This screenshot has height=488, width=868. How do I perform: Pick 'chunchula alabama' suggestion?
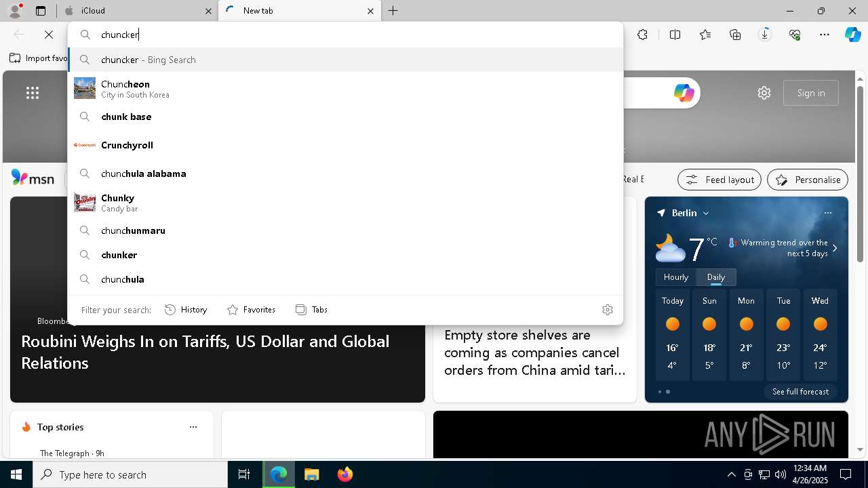345,174
